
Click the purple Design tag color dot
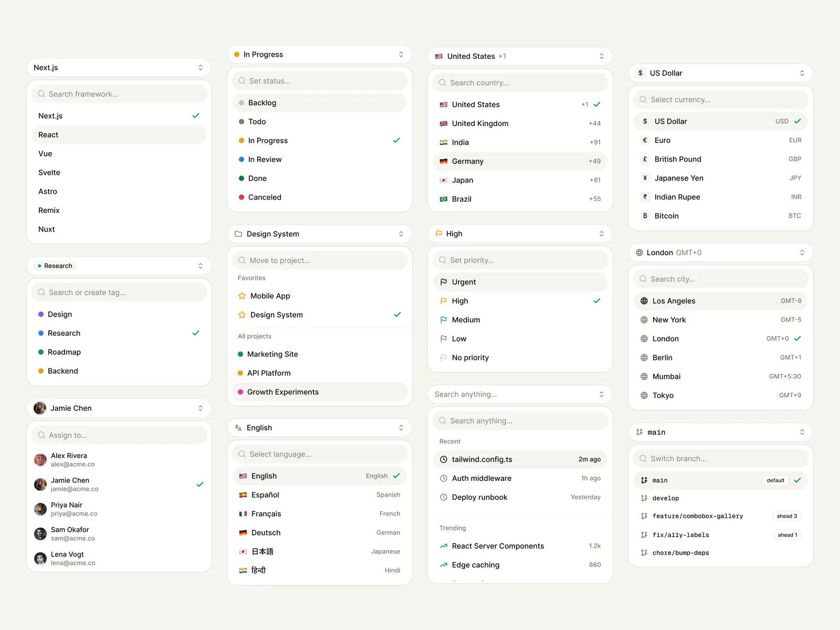[41, 314]
